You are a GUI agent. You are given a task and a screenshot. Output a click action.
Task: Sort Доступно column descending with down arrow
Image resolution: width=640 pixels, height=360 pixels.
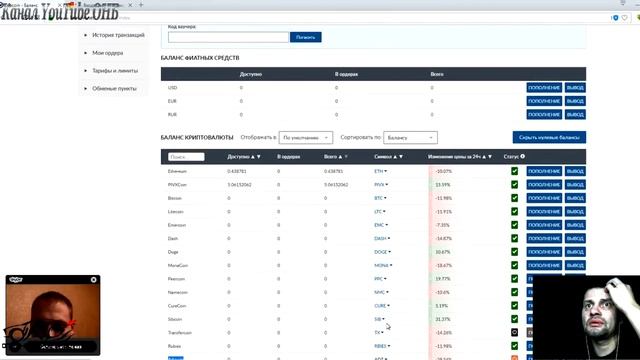[x=258, y=157]
